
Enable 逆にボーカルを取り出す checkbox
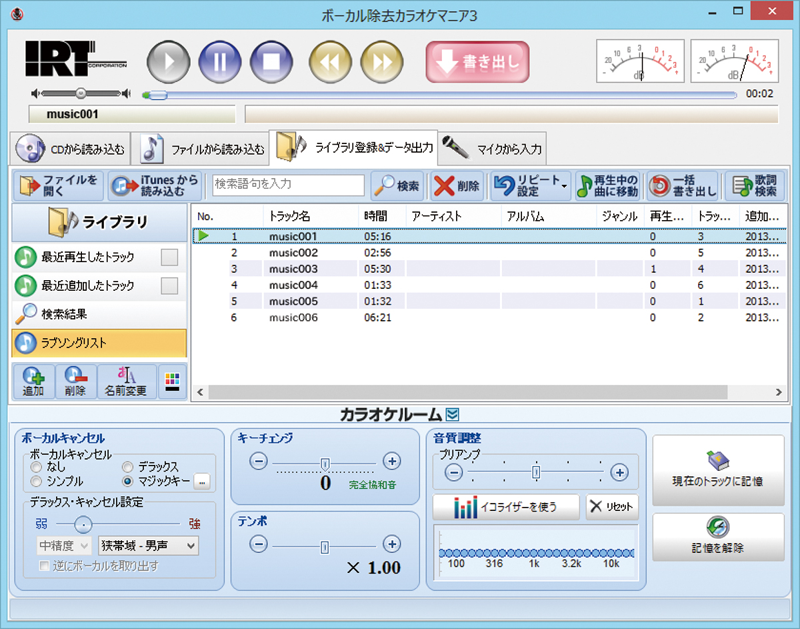pyautogui.click(x=43, y=566)
